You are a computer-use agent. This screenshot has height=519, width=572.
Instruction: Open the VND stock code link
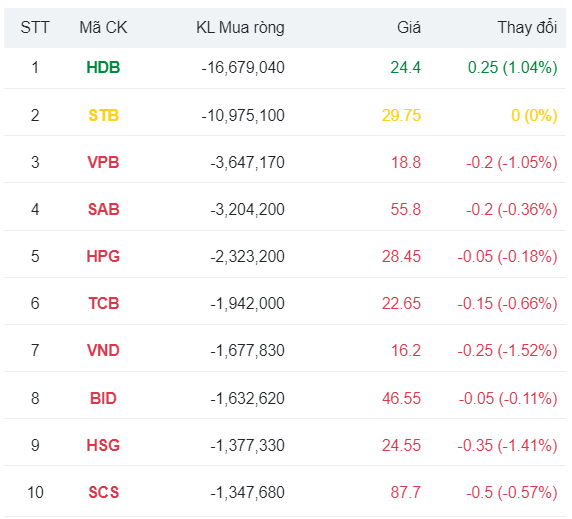[103, 350]
